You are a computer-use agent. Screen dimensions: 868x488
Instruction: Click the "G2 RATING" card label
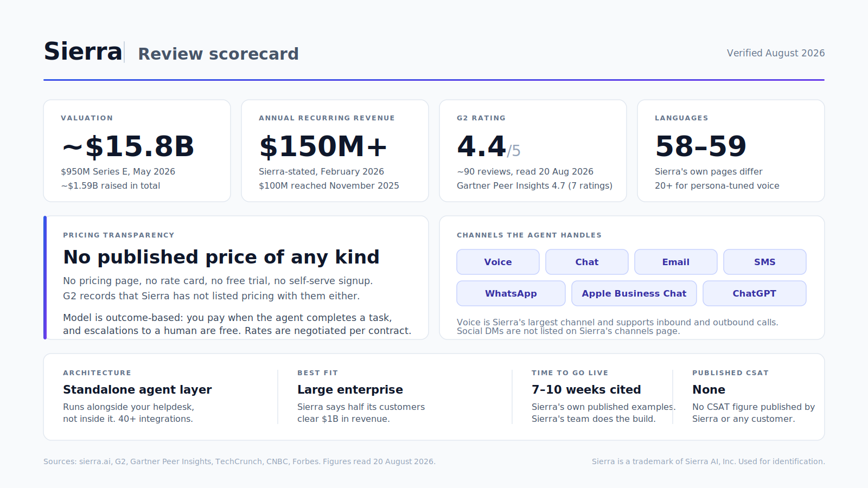[x=481, y=118]
